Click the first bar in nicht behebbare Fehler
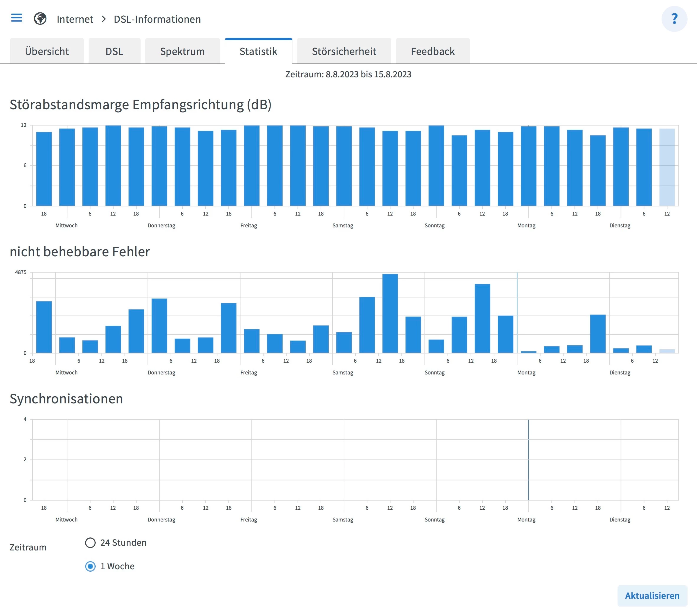 point(44,327)
